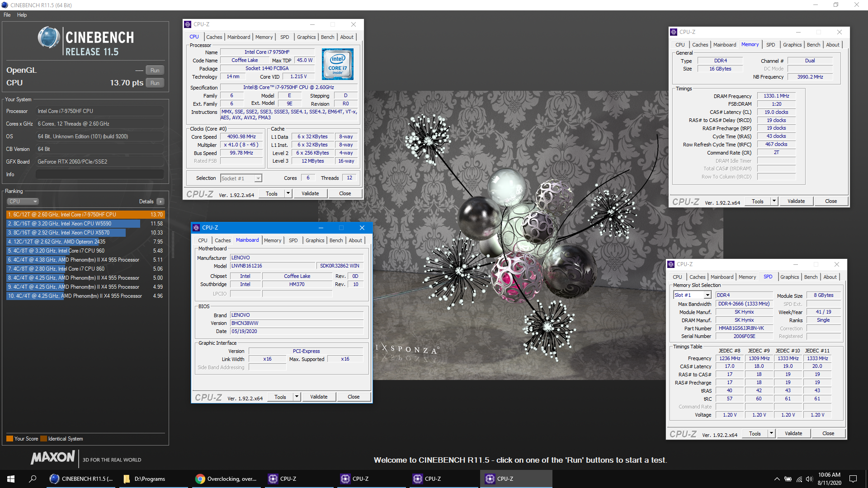The width and height of the screenshot is (868, 488).
Task: Open battery status tray icon
Action: pos(788,479)
